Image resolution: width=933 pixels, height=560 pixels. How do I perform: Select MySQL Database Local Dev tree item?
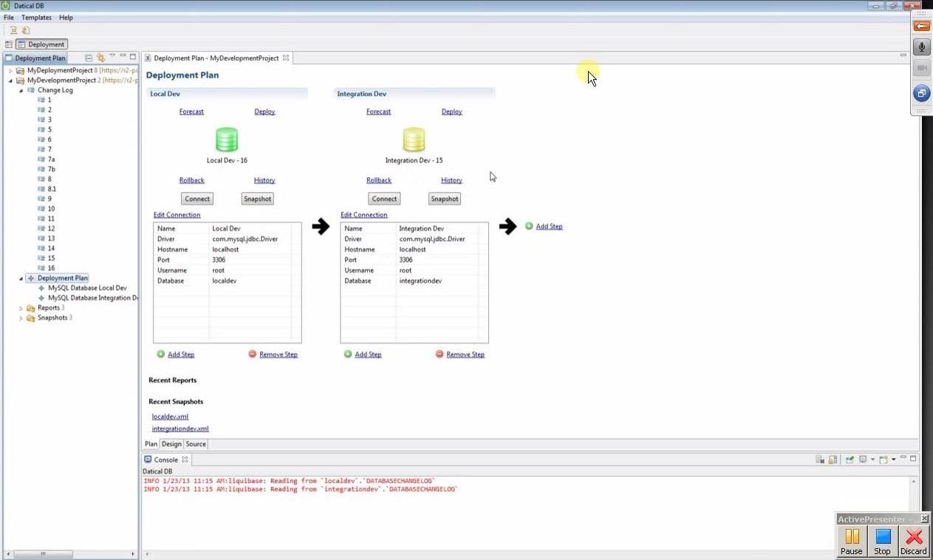[x=87, y=288]
